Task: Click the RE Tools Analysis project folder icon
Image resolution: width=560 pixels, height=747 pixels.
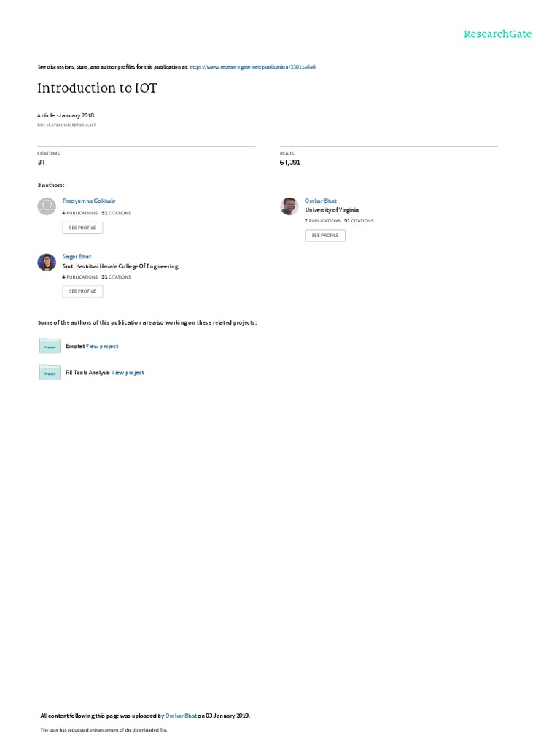Action: pos(50,372)
